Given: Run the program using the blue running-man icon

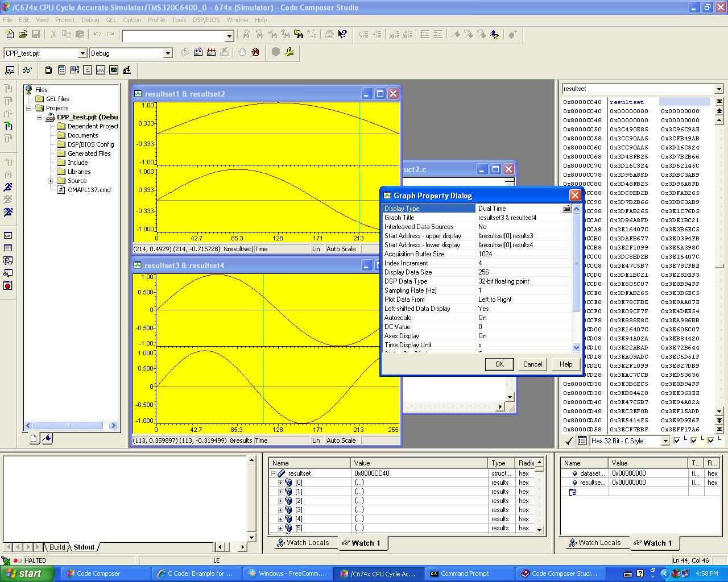Looking at the screenshot, I should [7, 186].
